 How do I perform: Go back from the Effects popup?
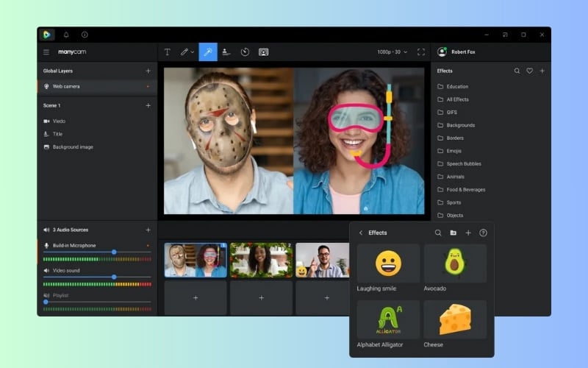361,233
